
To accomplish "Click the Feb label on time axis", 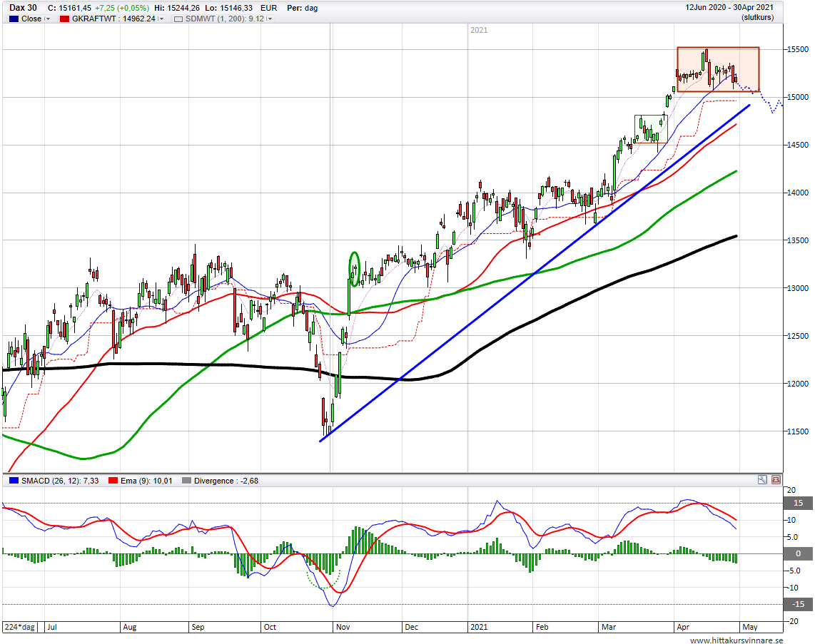I will (x=542, y=627).
